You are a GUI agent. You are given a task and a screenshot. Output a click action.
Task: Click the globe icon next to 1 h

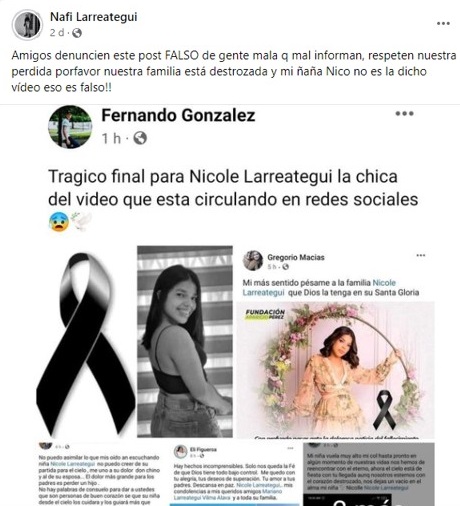tap(140, 138)
